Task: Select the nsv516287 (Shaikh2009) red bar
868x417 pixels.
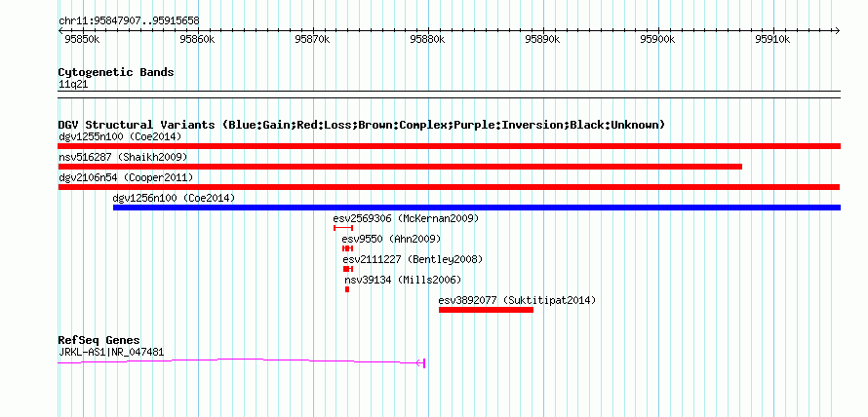Action: pyautogui.click(x=400, y=167)
